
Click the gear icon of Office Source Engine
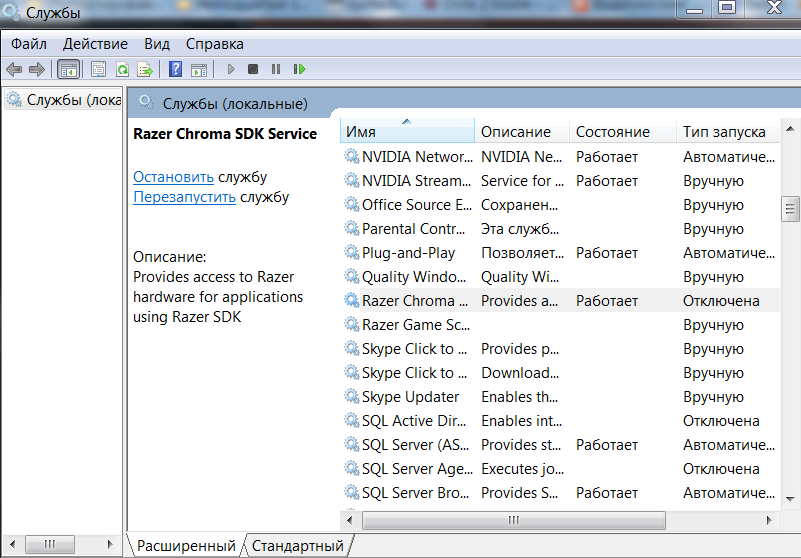tap(351, 204)
